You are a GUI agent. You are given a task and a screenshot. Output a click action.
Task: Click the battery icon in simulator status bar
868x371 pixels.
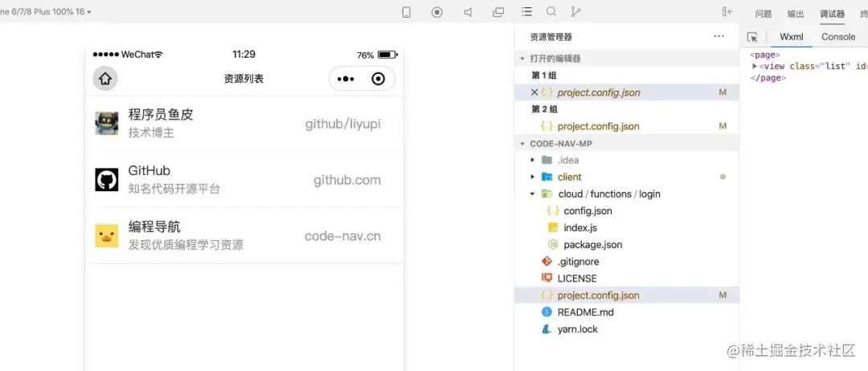coord(387,55)
